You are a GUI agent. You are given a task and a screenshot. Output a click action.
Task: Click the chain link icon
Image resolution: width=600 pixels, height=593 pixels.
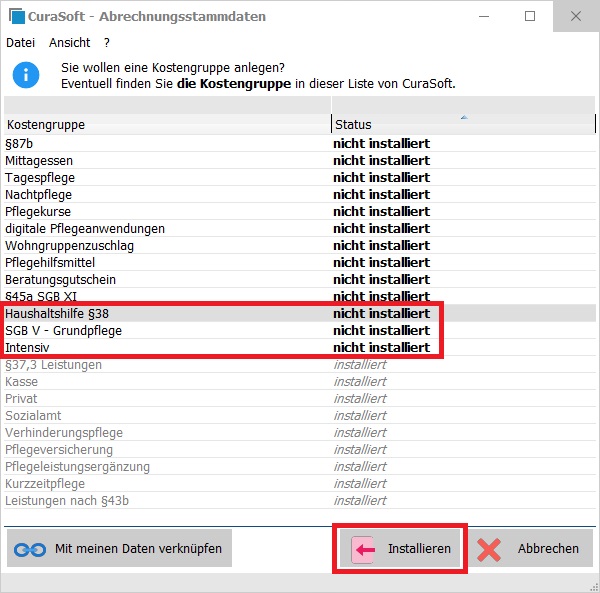click(30, 550)
